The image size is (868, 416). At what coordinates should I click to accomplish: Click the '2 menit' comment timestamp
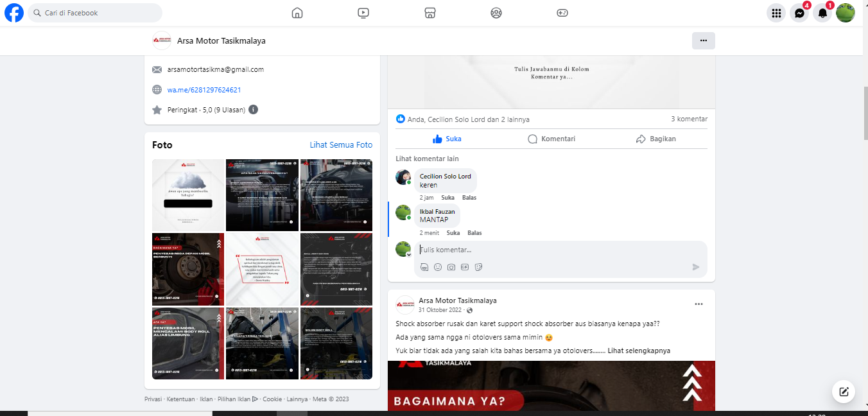click(430, 233)
